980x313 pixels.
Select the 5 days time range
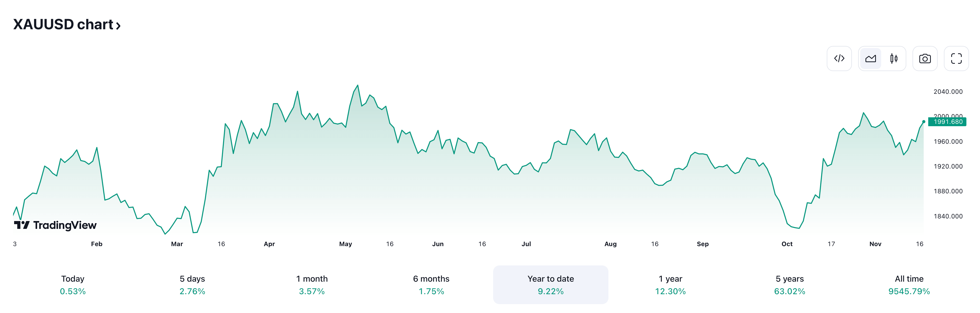click(192, 285)
